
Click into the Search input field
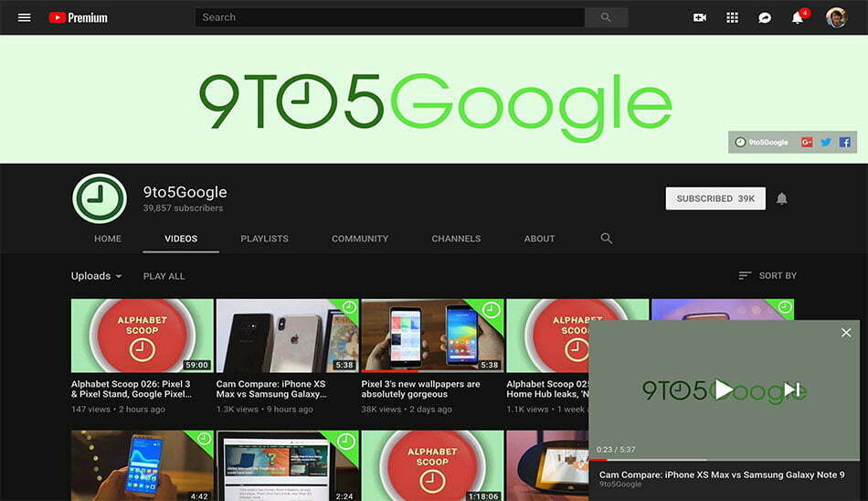tap(390, 17)
